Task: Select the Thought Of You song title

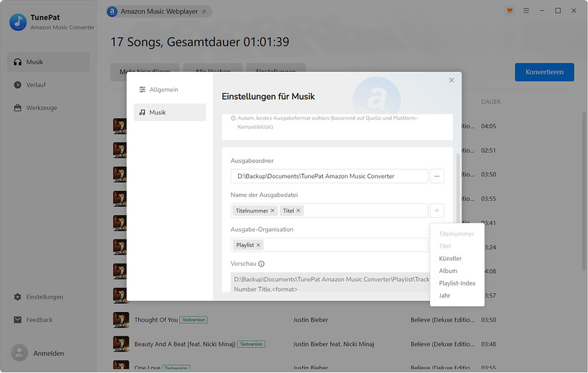Action: pos(156,320)
